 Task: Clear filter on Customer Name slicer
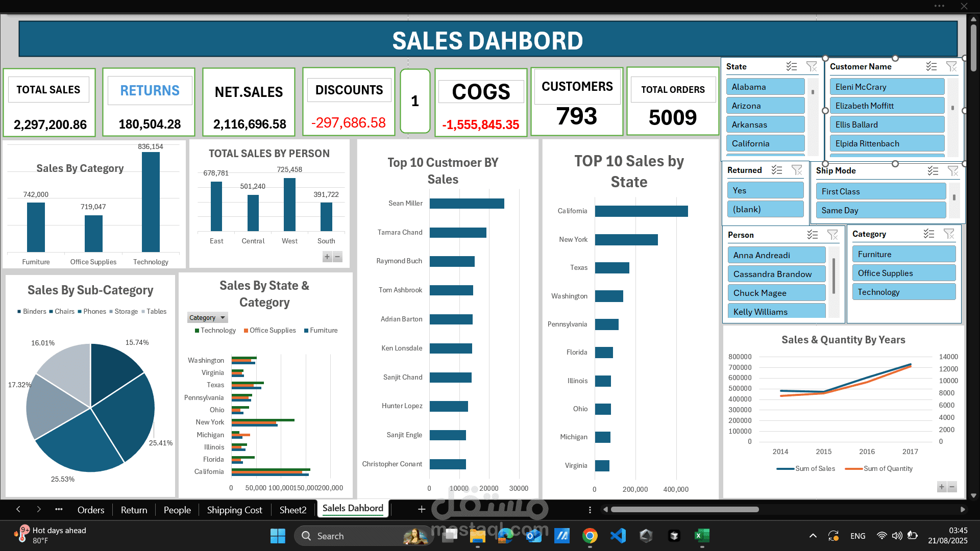[951, 66]
